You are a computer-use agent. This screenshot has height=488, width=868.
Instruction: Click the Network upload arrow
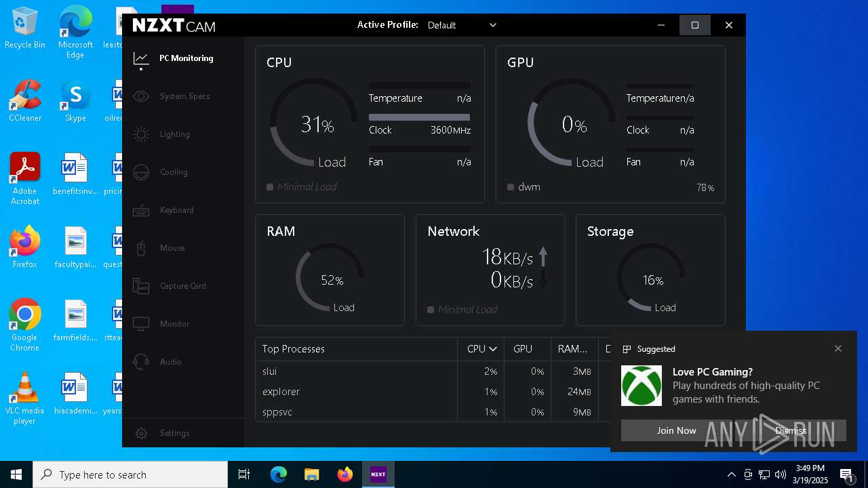pyautogui.click(x=543, y=257)
